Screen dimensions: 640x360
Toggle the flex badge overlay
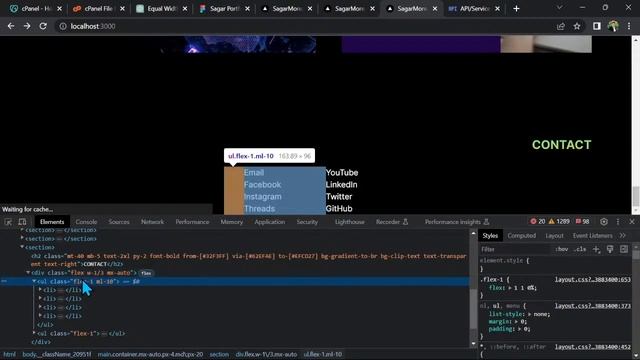point(146,273)
